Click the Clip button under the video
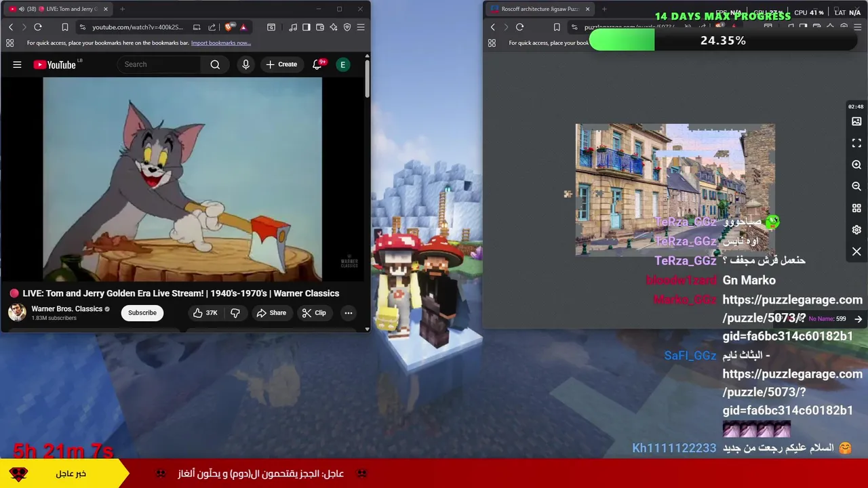Screen dimensions: 868x488 point(314,312)
